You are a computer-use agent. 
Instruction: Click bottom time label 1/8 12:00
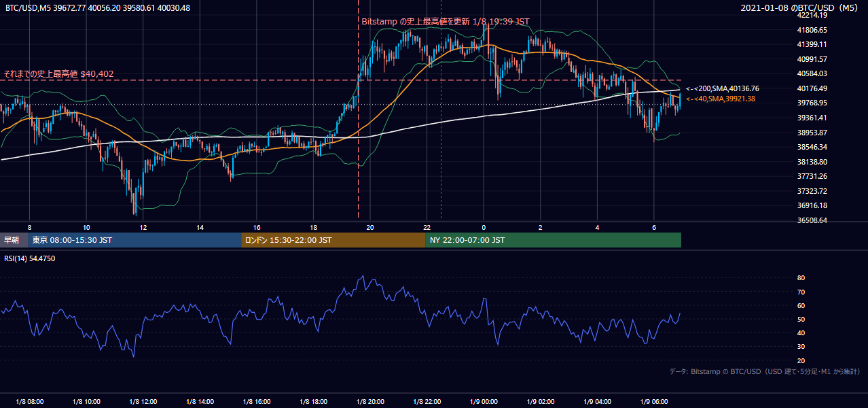(143, 401)
